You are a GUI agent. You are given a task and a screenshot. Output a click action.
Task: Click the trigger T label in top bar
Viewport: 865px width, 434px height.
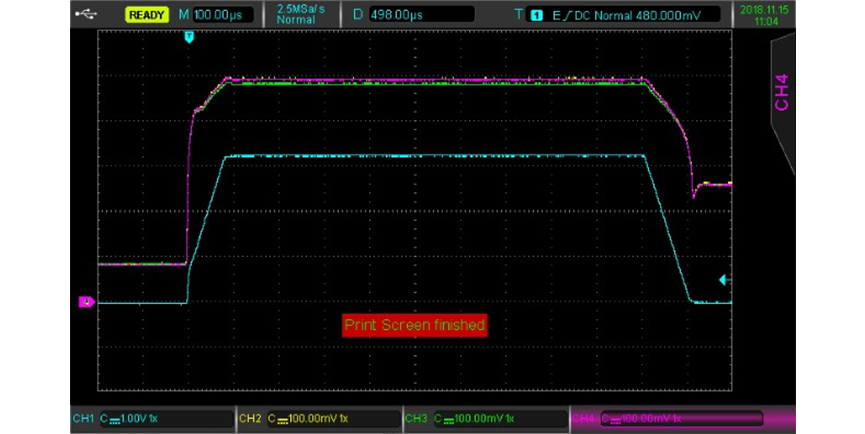[x=517, y=15]
